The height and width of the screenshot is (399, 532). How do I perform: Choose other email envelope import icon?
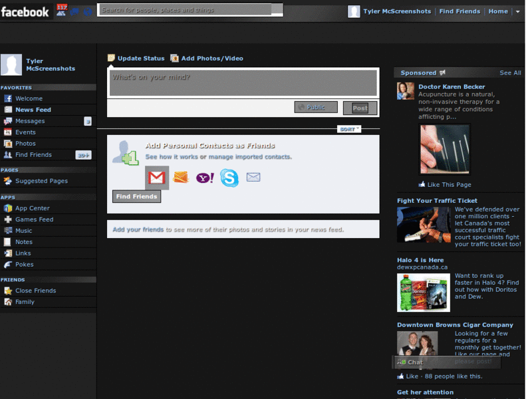(x=253, y=177)
